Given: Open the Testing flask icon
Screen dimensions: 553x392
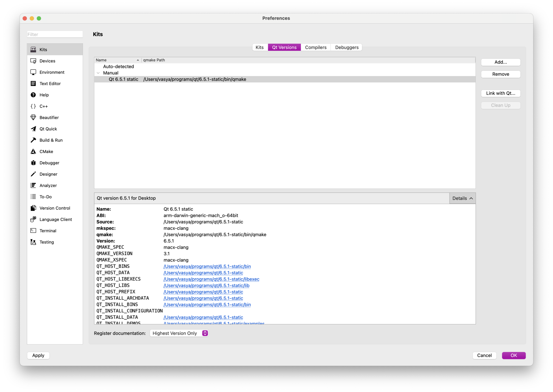Looking at the screenshot, I should tap(33, 242).
